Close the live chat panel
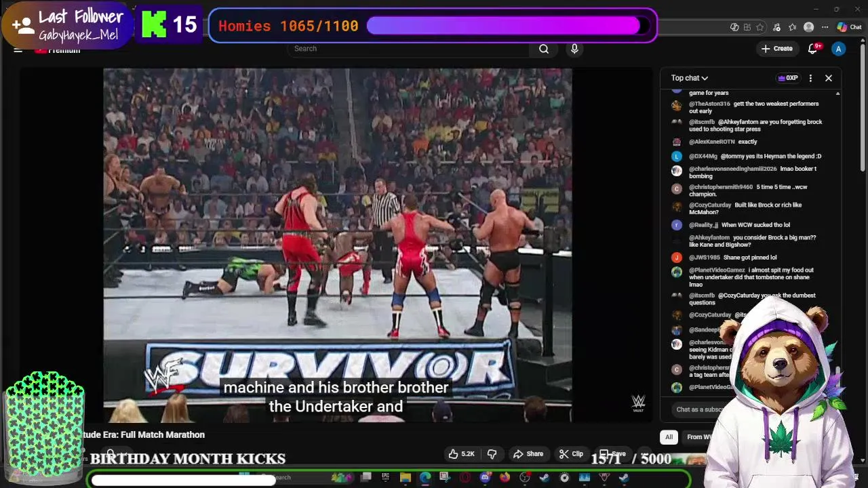 tap(829, 78)
